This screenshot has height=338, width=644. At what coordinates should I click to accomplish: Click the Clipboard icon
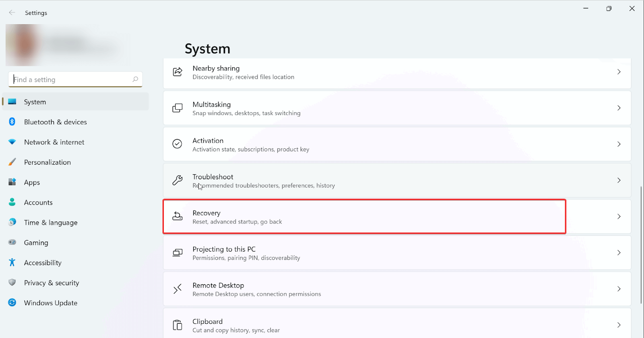click(178, 325)
